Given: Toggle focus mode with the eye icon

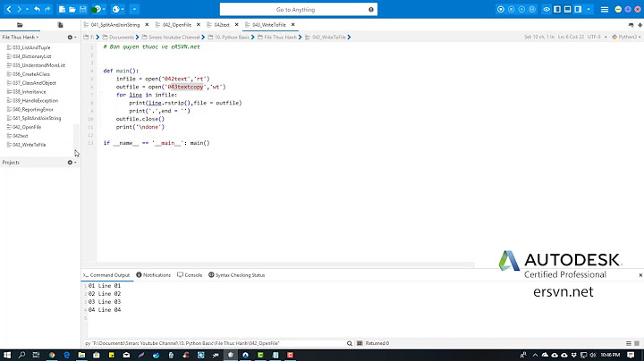Looking at the screenshot, I should click(x=547, y=9).
